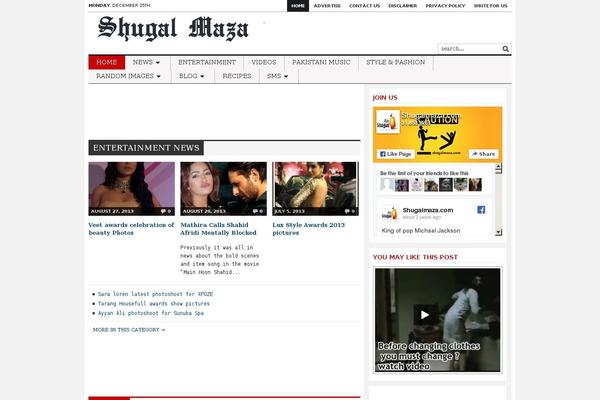Image resolution: width=600 pixels, height=400 pixels.
Task: Click the 'Previously it was all in' excerpt
Action: (x=220, y=260)
